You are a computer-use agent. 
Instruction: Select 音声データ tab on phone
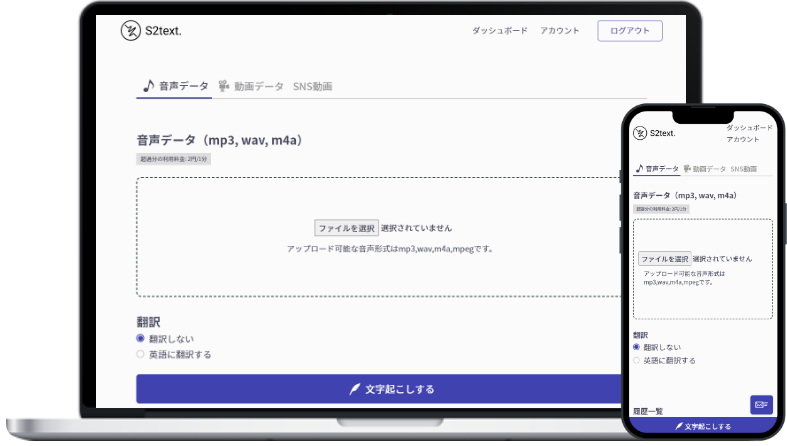657,169
